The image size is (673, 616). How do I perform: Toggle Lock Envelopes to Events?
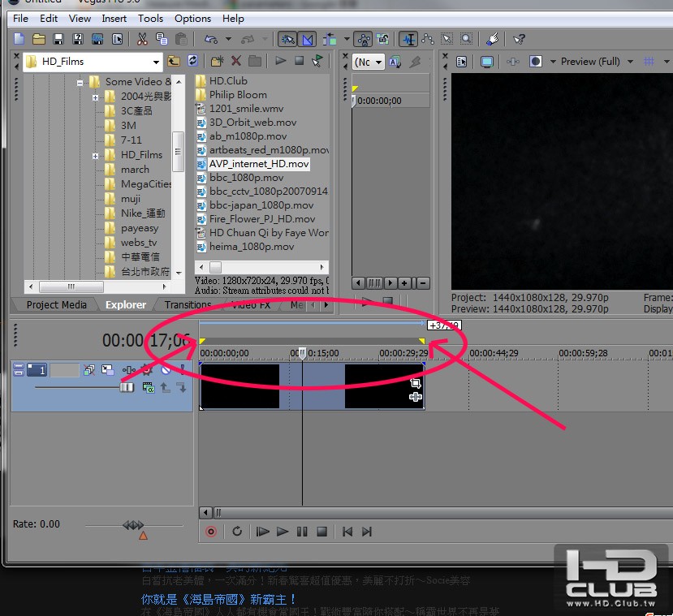pyautogui.click(x=364, y=40)
